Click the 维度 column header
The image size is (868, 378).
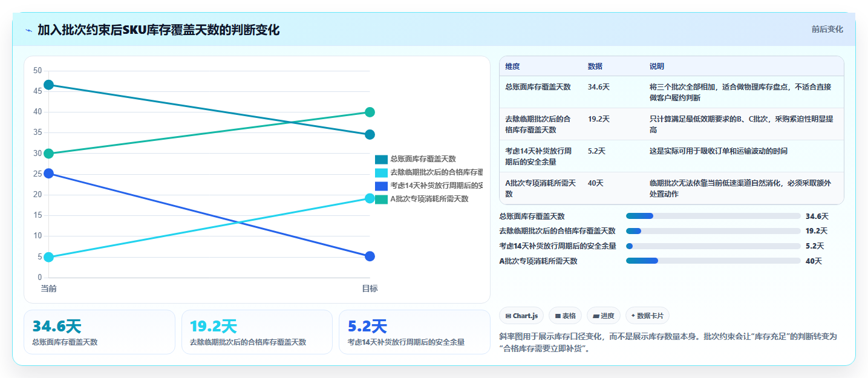point(512,67)
